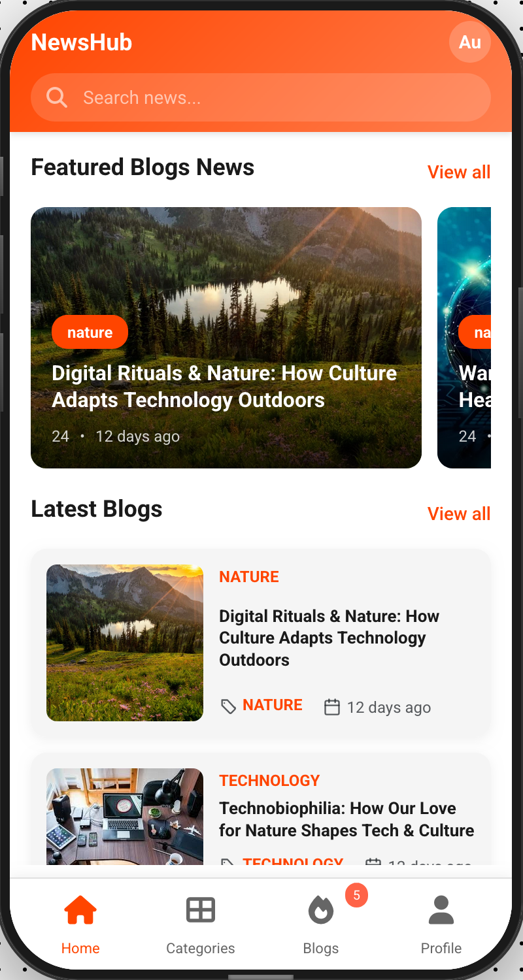Screen dimensions: 523x980
Task: Click the mountain lake thumbnail in Latest Blogs
Action: tap(125, 643)
